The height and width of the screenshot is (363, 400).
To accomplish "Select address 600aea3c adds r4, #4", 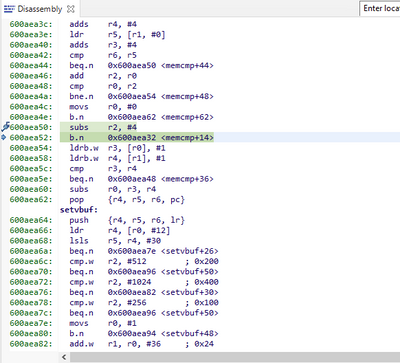I will (73, 24).
